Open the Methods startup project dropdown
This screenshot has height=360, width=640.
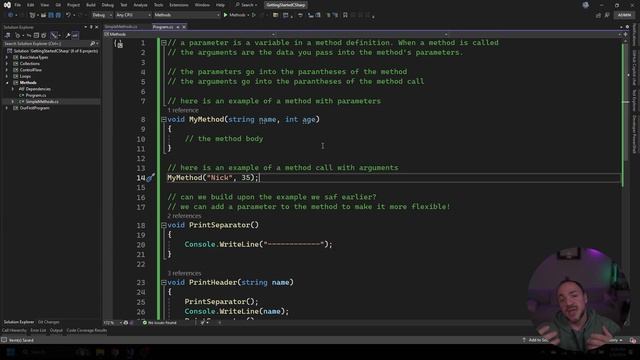coord(187,15)
